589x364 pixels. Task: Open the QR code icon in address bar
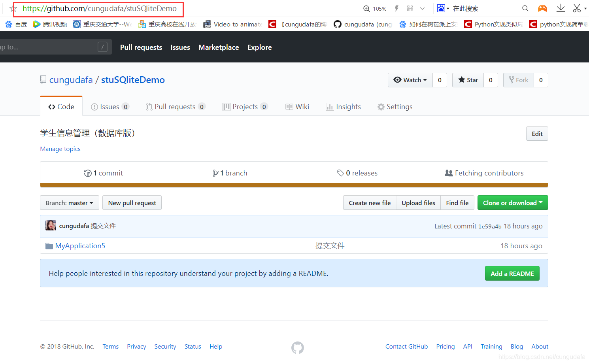410,8
